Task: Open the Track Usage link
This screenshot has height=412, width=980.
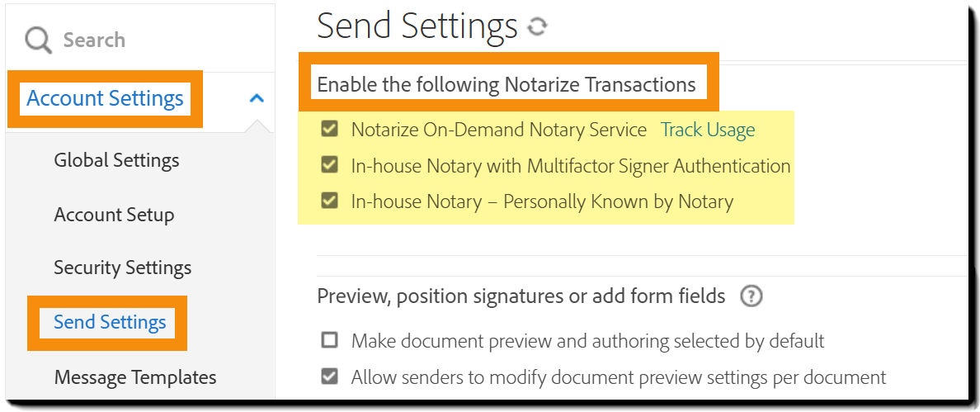Action: click(708, 130)
